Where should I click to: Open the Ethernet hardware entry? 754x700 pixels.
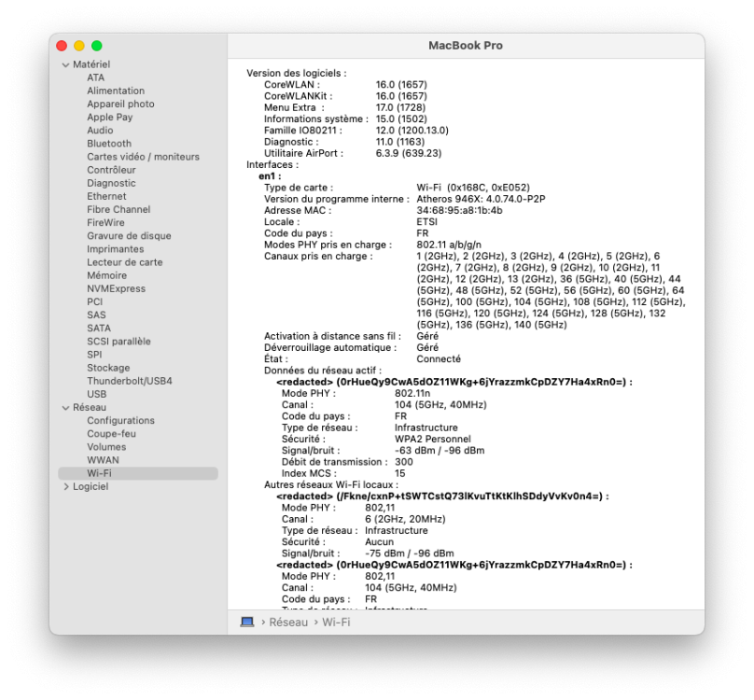(x=106, y=196)
